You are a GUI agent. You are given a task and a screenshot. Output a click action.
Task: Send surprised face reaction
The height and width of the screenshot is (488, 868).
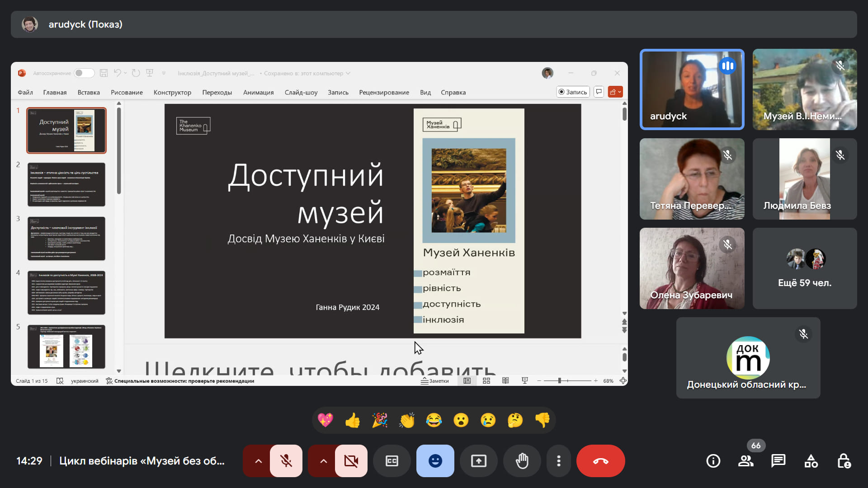click(x=461, y=420)
